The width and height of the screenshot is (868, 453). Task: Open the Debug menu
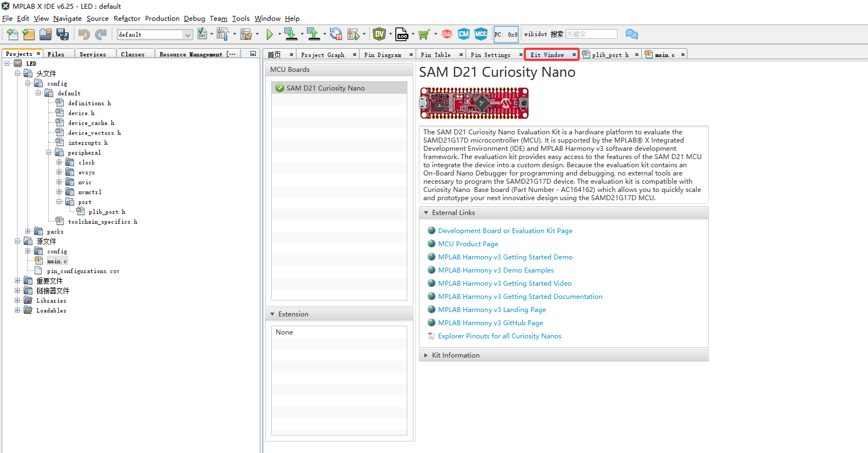(194, 18)
